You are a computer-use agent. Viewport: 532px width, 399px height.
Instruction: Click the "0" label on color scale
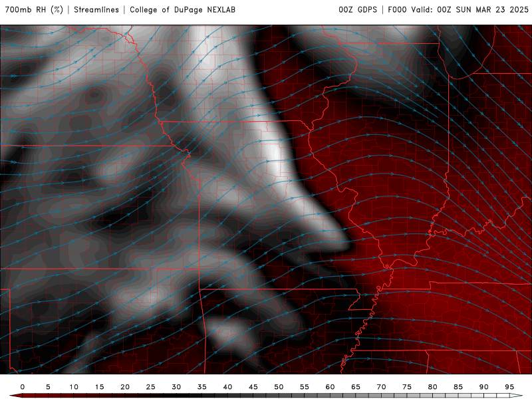[x=23, y=387]
